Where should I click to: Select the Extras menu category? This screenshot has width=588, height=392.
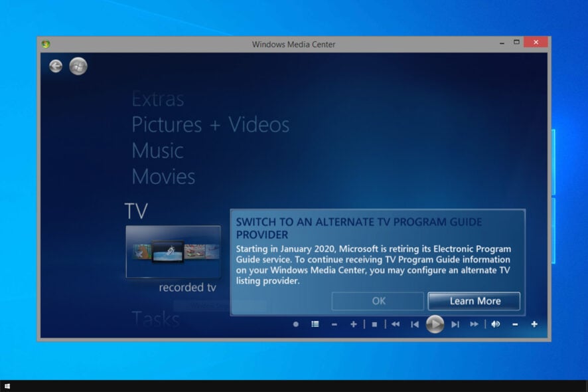coord(158,99)
